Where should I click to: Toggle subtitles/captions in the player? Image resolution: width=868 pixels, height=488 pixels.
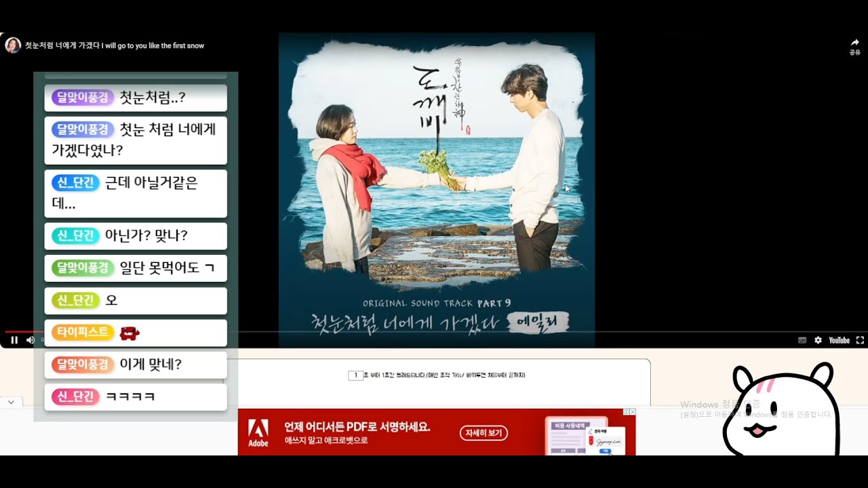tap(802, 340)
